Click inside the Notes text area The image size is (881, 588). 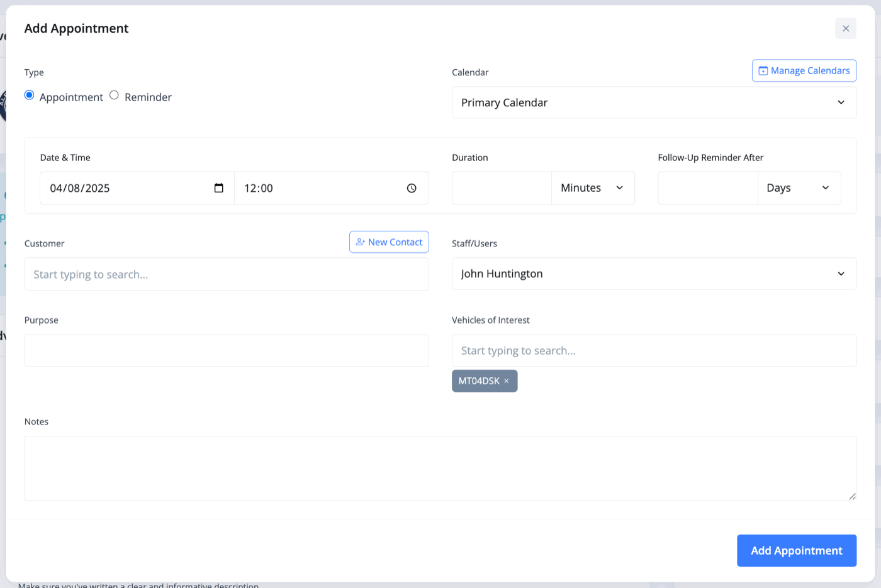coord(440,468)
